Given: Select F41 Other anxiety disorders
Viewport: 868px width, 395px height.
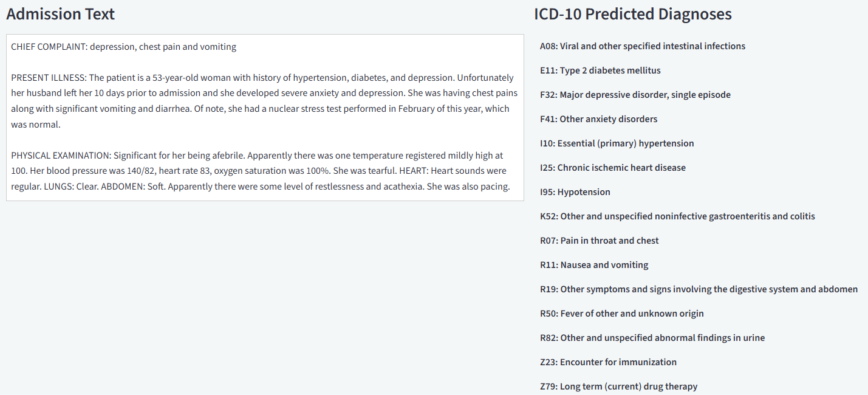Looking at the screenshot, I should pyautogui.click(x=598, y=119).
